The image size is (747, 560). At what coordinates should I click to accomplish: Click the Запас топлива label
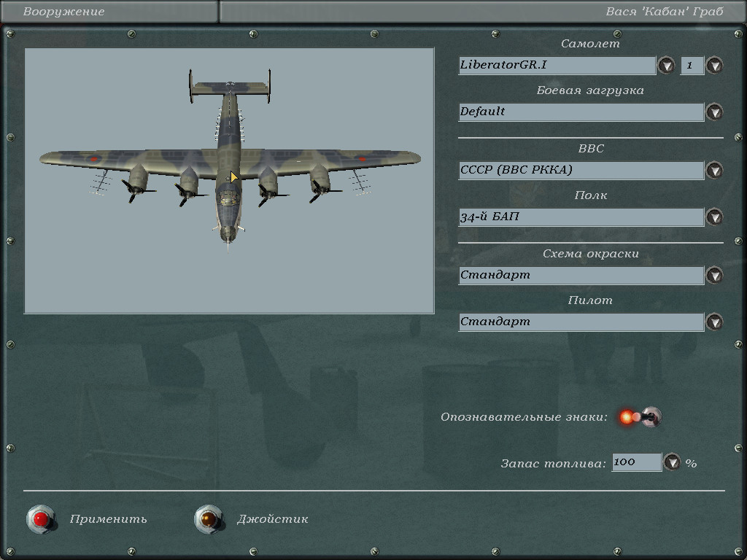(553, 463)
